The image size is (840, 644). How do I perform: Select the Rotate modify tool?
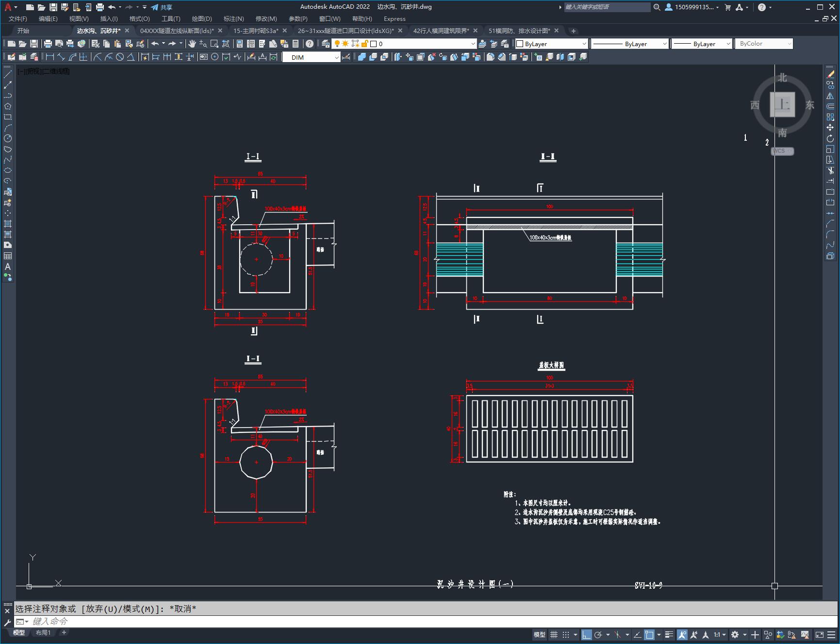[x=830, y=138]
